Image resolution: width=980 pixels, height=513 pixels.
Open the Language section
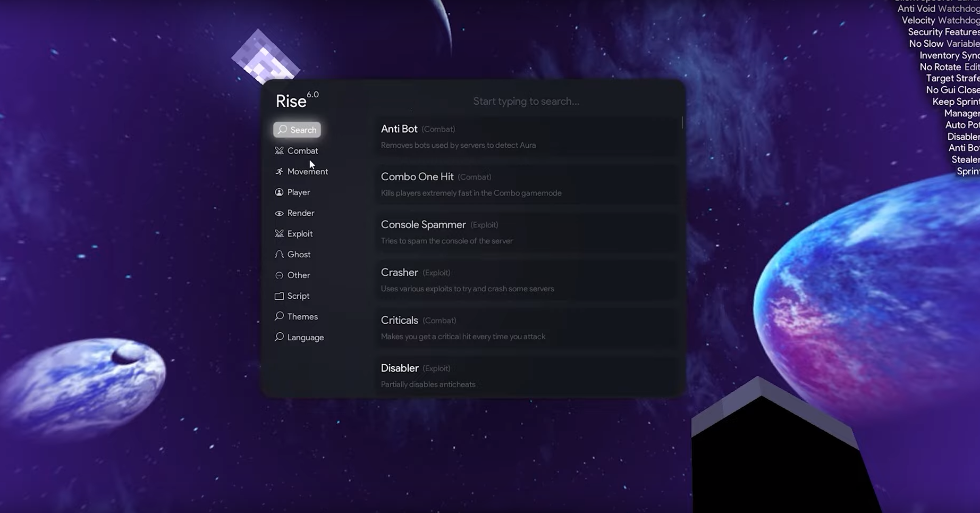tap(299, 337)
